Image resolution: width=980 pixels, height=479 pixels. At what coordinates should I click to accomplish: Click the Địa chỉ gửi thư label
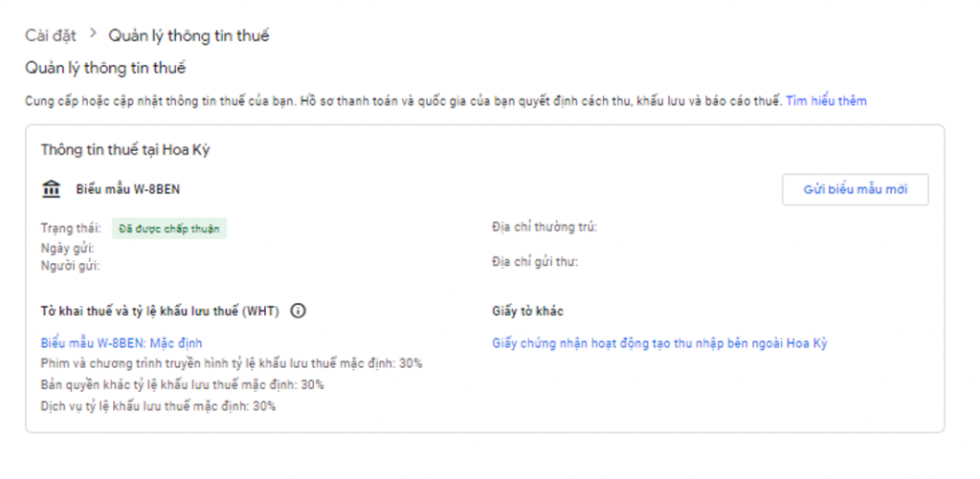point(535,262)
